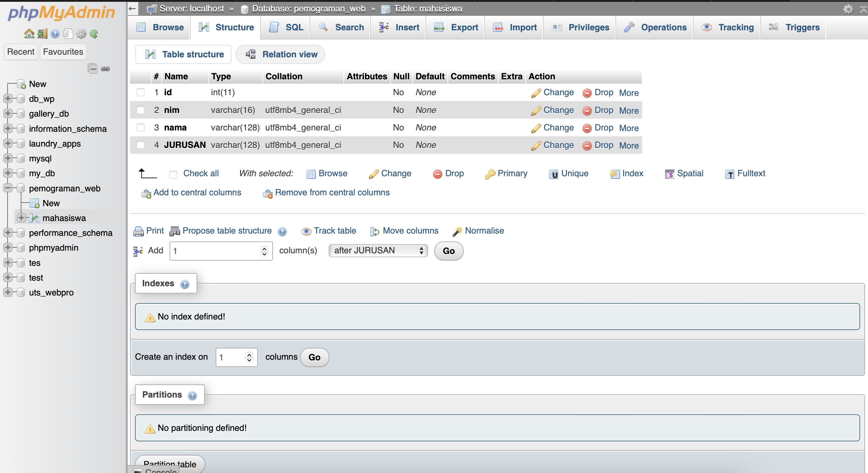Screen dimensions: 868x473
Task: Enable the Check all checkbox
Action: (173, 174)
